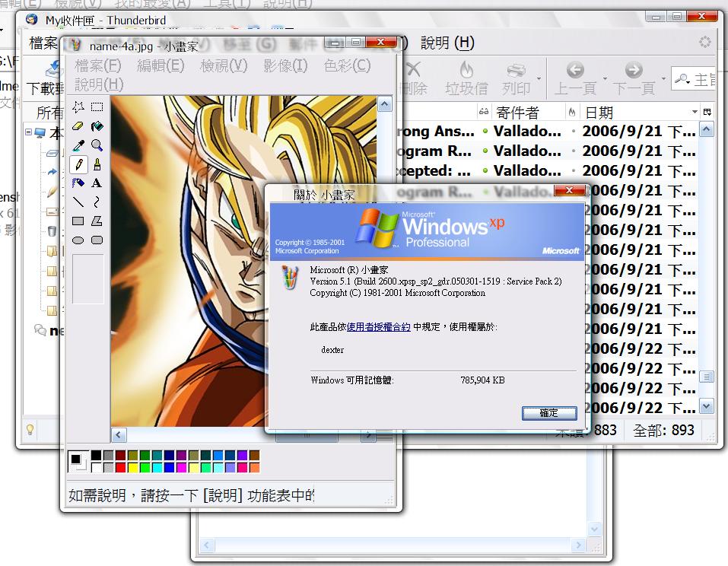The height and width of the screenshot is (566, 728).
Task: Sort messages by 日期 column header
Action: 634,112
